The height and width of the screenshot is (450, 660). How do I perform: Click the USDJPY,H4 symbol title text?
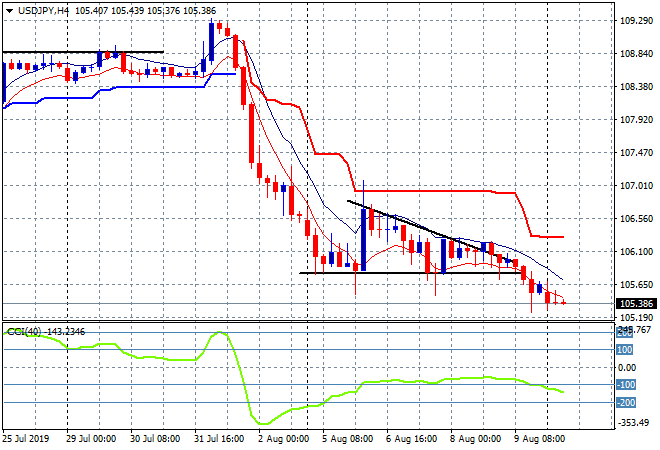[43, 11]
